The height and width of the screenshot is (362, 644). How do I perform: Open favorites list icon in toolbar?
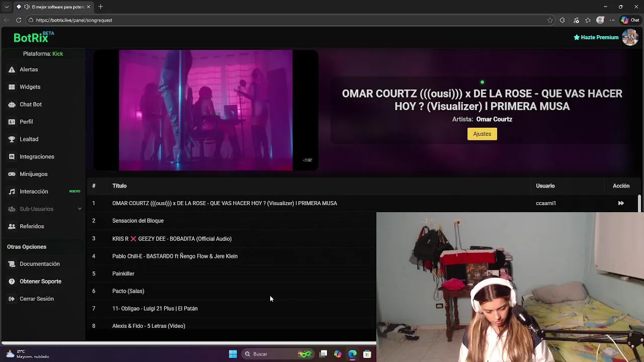(588, 20)
